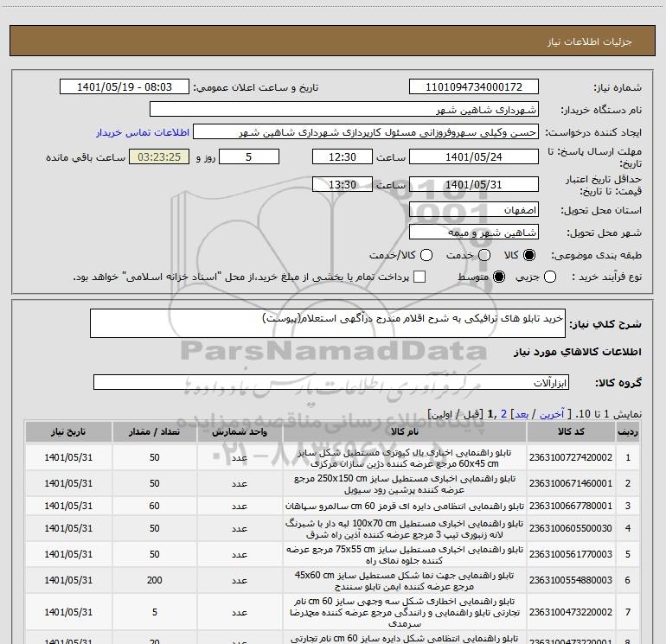The image size is (666, 644).
Task: Click response deadline date 1401/05/24
Action: click(x=474, y=156)
